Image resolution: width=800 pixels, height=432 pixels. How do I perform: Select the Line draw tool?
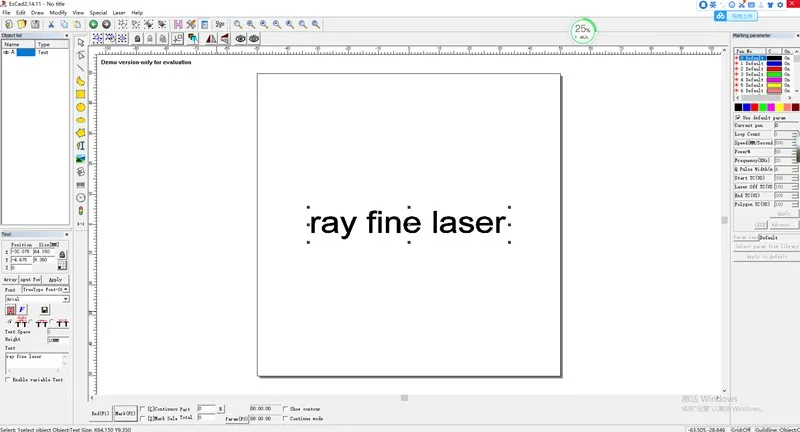[x=81, y=68]
